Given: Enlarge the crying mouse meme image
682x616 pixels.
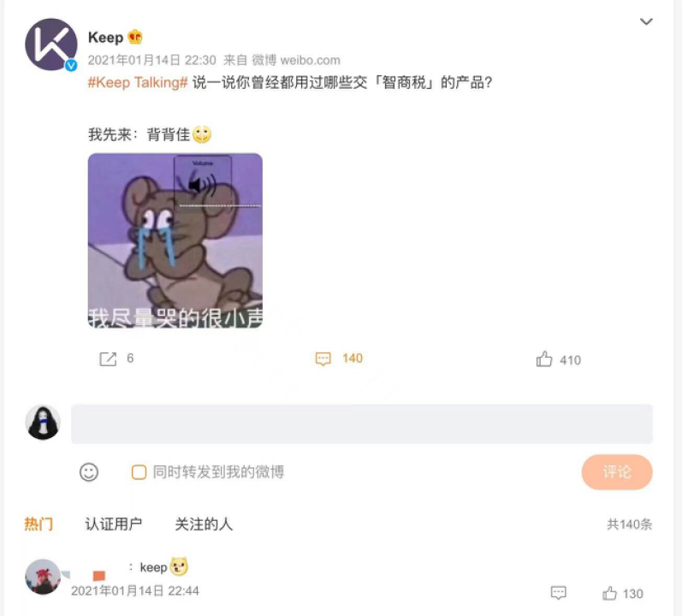Looking at the screenshot, I should click(175, 240).
